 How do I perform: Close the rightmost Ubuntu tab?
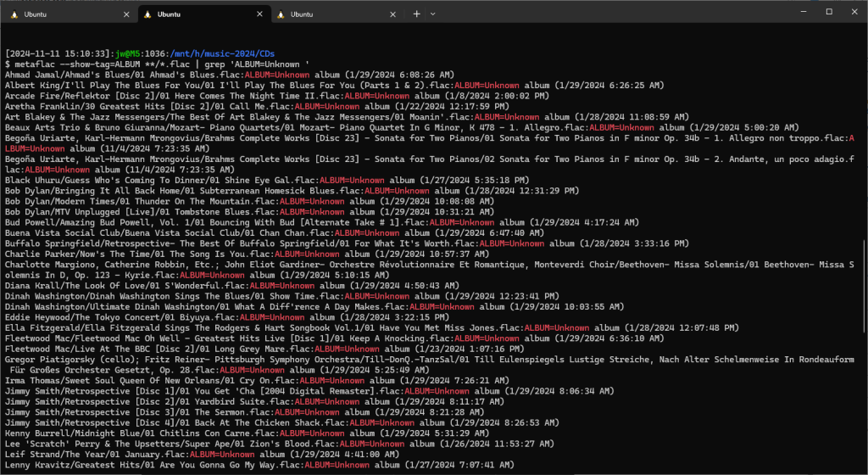tap(392, 14)
